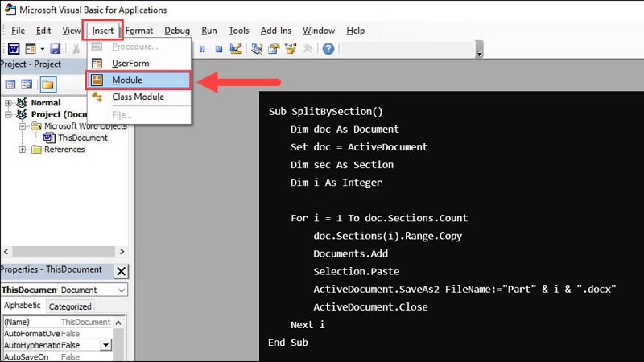This screenshot has width=644, height=362.
Task: Open the Help menu
Action: [x=355, y=31]
